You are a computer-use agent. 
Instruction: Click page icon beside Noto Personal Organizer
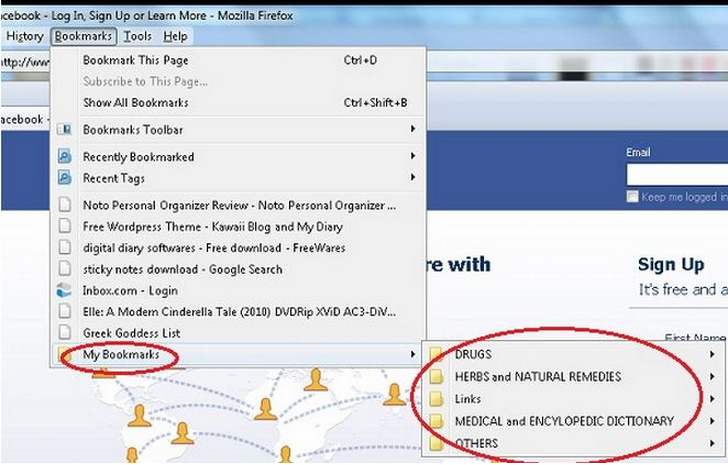(65, 205)
